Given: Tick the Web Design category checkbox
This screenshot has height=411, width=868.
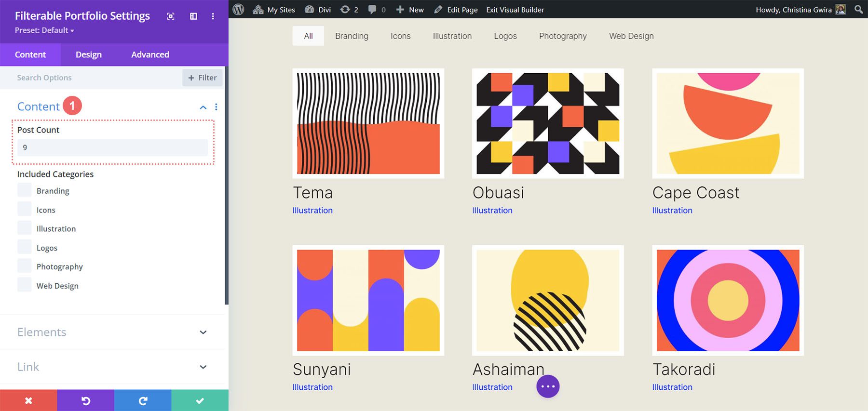Looking at the screenshot, I should click(x=25, y=285).
